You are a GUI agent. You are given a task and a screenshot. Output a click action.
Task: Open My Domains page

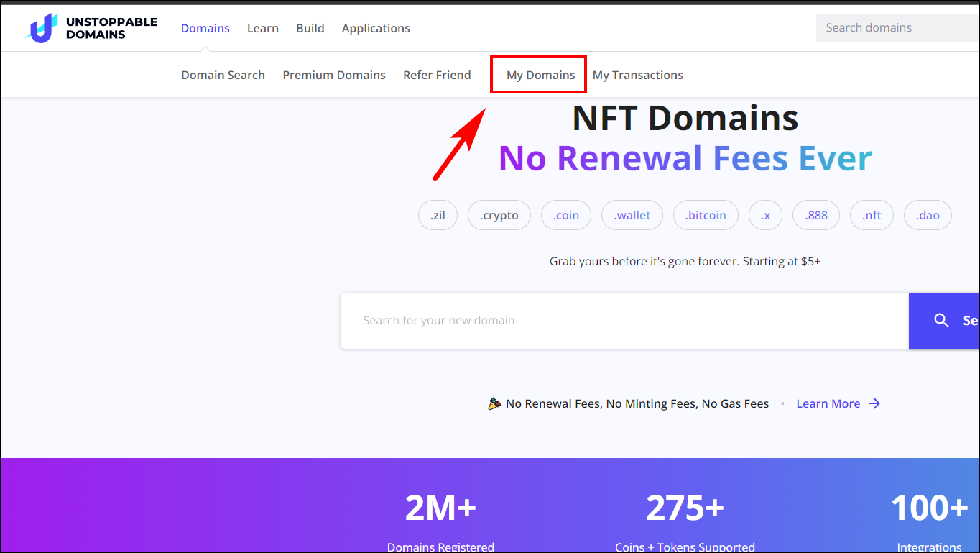coord(540,75)
